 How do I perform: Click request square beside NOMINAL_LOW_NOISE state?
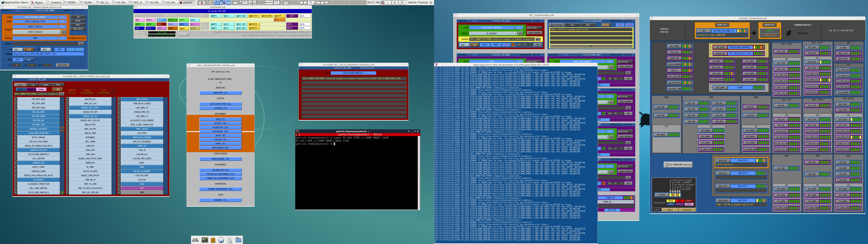62,129
